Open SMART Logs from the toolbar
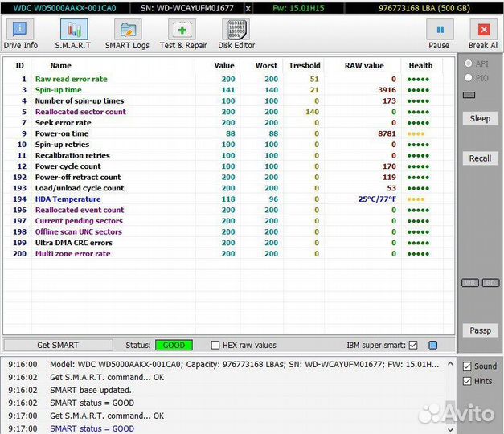Image resolution: width=504 pixels, height=434 pixels. (127, 34)
